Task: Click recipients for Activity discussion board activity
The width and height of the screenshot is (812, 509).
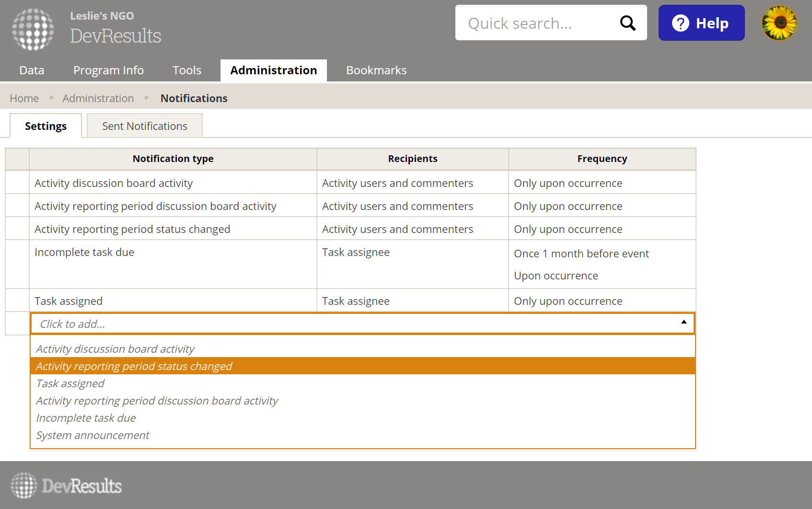Action: (x=413, y=183)
